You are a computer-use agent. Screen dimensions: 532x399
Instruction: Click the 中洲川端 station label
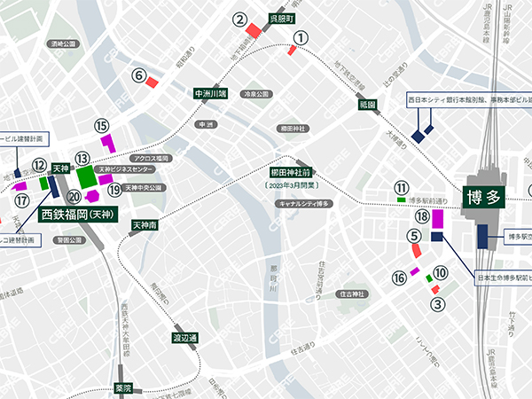tap(210, 92)
